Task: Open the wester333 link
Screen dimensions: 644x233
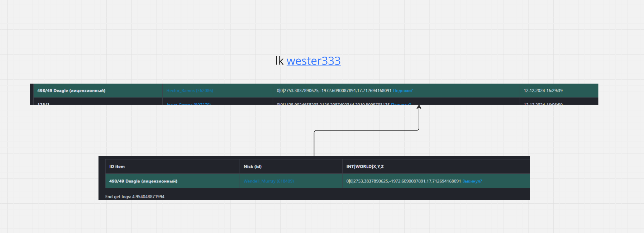Action: click(x=313, y=61)
